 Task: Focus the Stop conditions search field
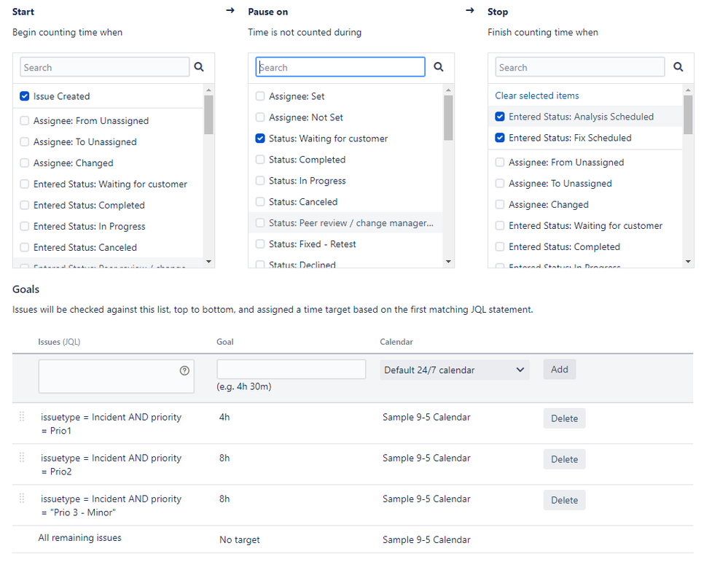pyautogui.click(x=580, y=67)
